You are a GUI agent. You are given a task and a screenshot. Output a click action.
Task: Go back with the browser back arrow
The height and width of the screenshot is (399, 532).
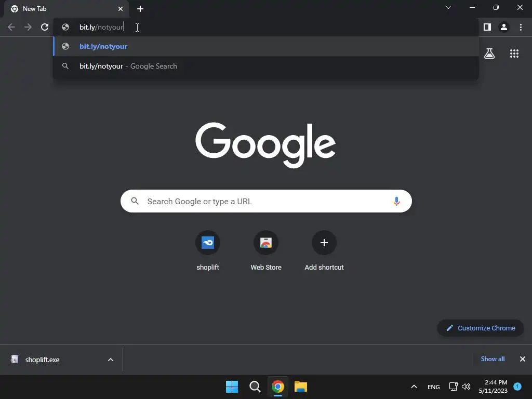click(x=11, y=27)
